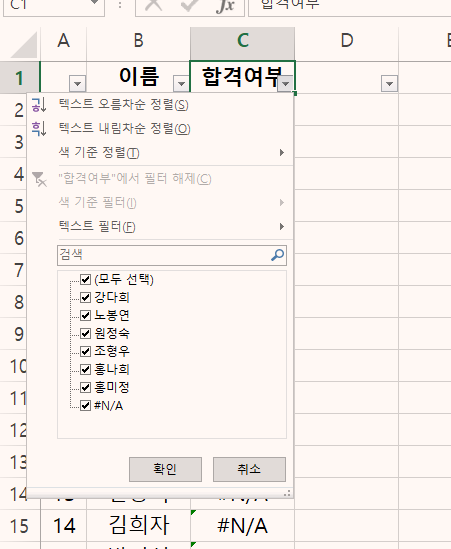This screenshot has height=549, width=451.
Task: Uncheck the 노봉연 checkbox
Action: pos(85,315)
